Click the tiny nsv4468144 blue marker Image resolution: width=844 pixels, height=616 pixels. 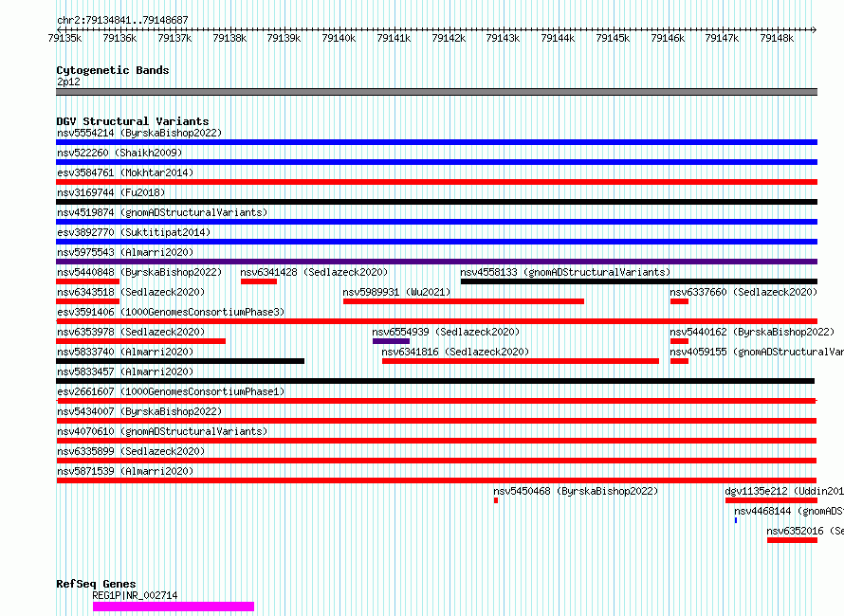(x=736, y=520)
